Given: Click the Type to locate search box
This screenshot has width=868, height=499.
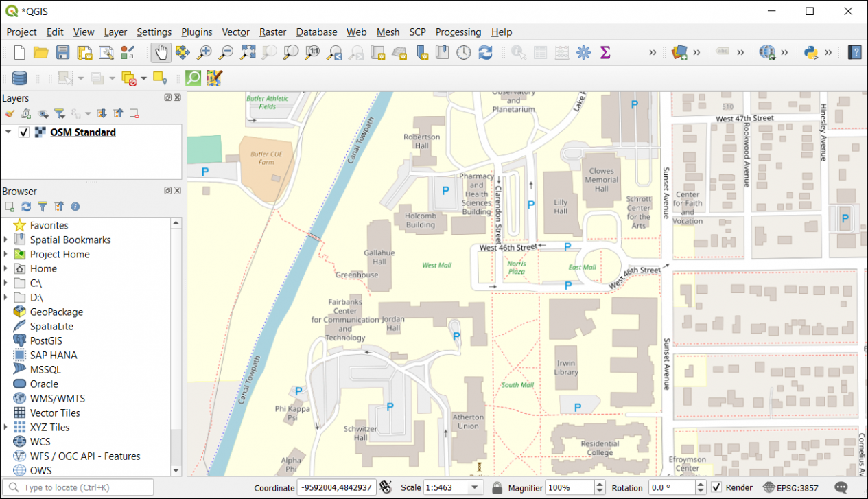Looking at the screenshot, I should pos(77,487).
